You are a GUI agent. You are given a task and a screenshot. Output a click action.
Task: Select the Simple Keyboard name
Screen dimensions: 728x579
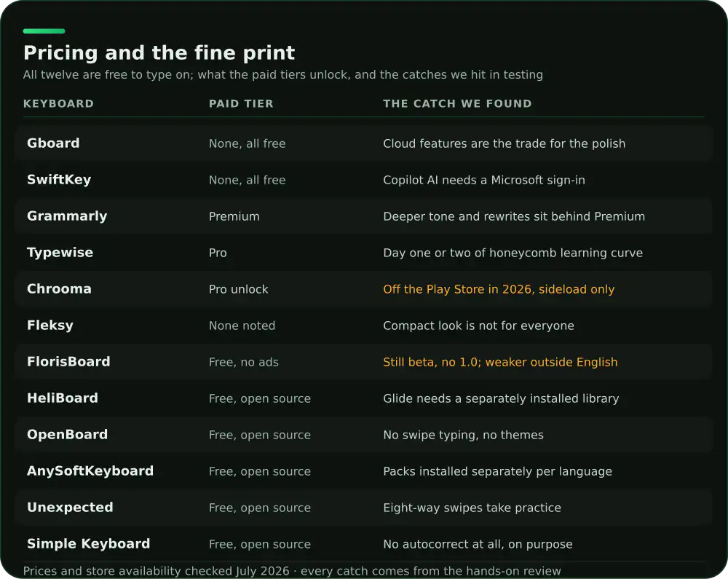(x=88, y=544)
